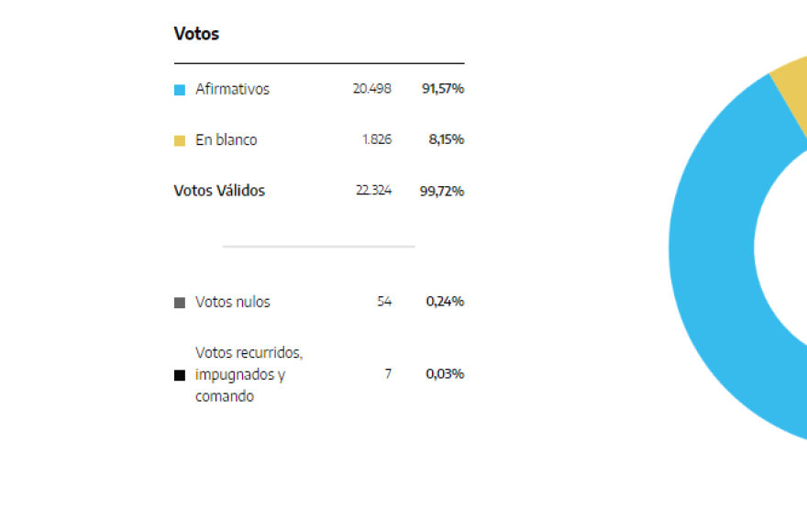807x532 pixels.
Task: Click the 91,57% percentage value
Action: pos(443,89)
